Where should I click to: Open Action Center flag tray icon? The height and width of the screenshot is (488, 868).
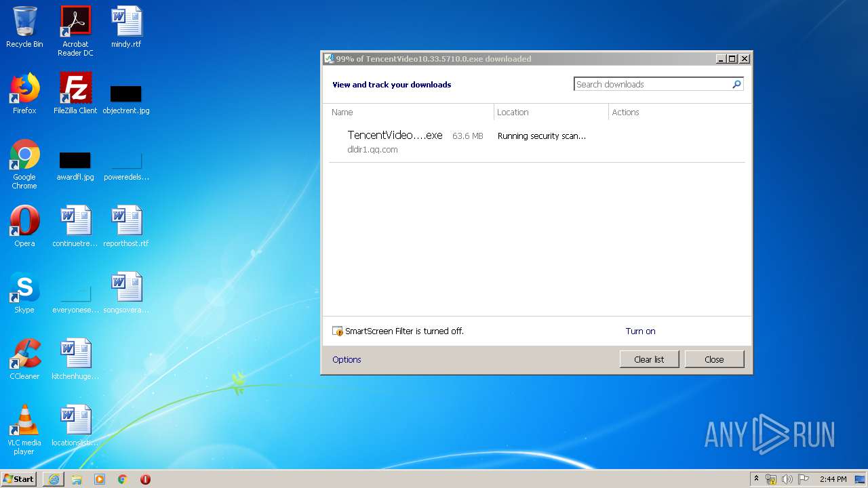click(804, 479)
